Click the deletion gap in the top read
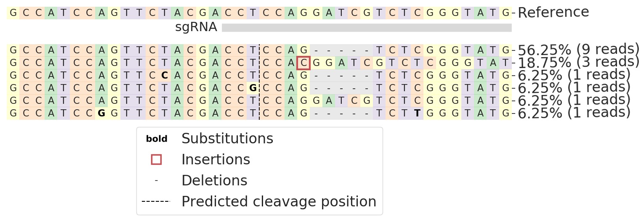 [341, 50]
